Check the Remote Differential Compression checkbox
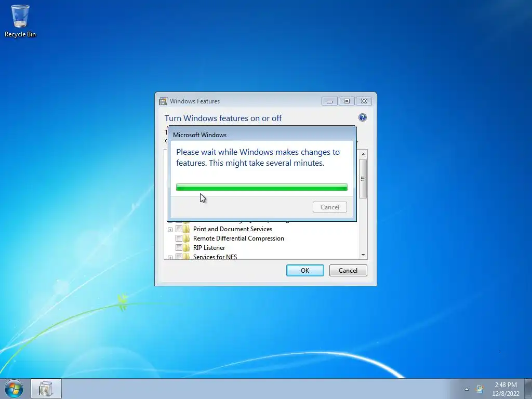Image resolution: width=532 pixels, height=399 pixels. point(179,238)
